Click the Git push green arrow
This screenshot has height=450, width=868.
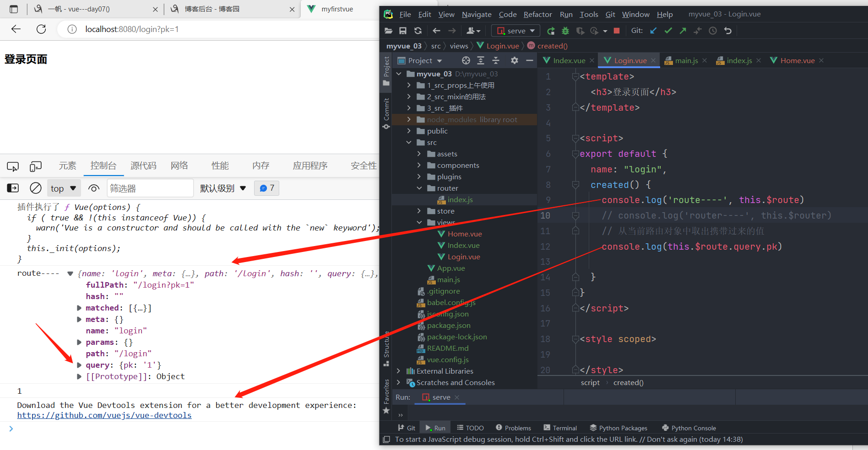click(683, 31)
